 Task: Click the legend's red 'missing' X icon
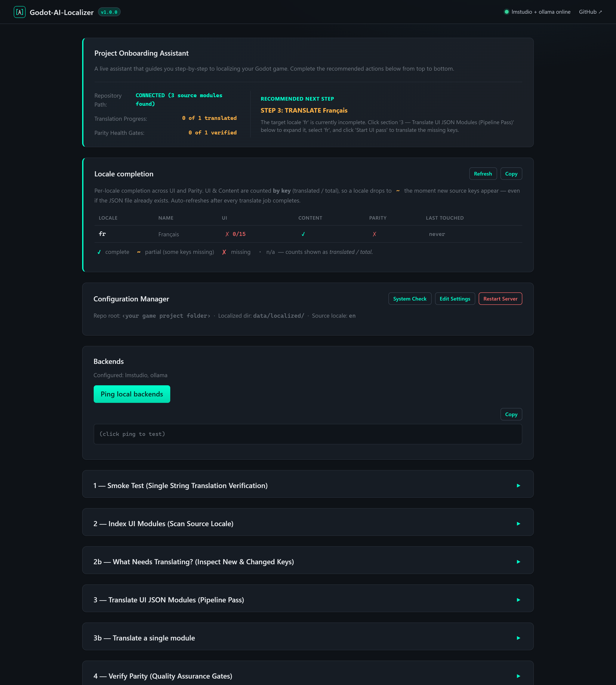(224, 252)
